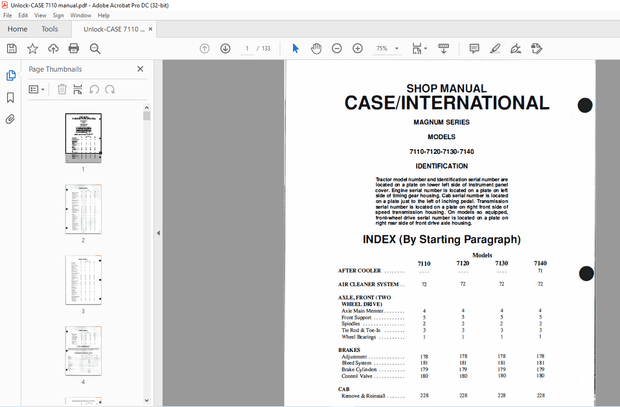Open the View menu
Viewport: 620px width, 407px height.
[x=40, y=15]
